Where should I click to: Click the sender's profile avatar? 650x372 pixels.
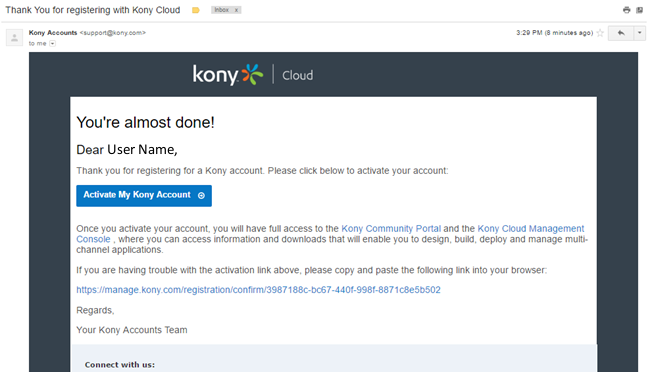click(x=15, y=38)
